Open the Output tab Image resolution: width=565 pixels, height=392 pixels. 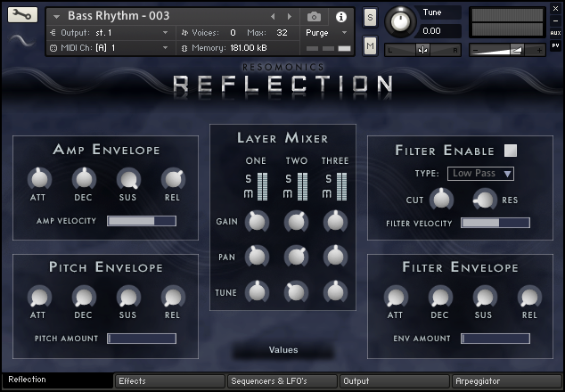coord(395,380)
